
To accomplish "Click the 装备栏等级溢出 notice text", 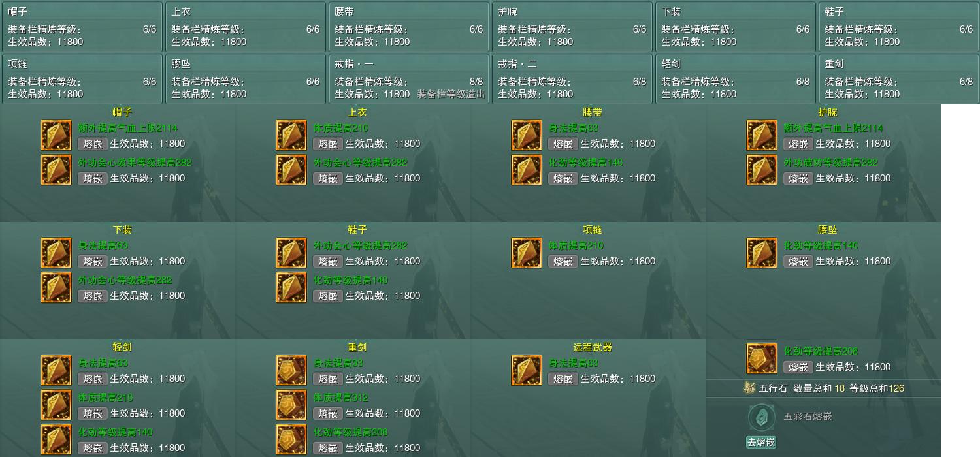I will pos(451,94).
